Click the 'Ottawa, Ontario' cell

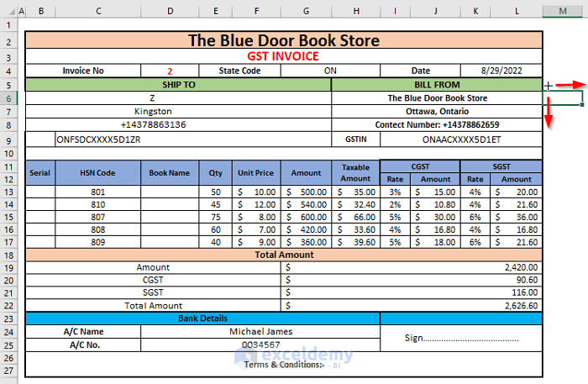click(437, 112)
